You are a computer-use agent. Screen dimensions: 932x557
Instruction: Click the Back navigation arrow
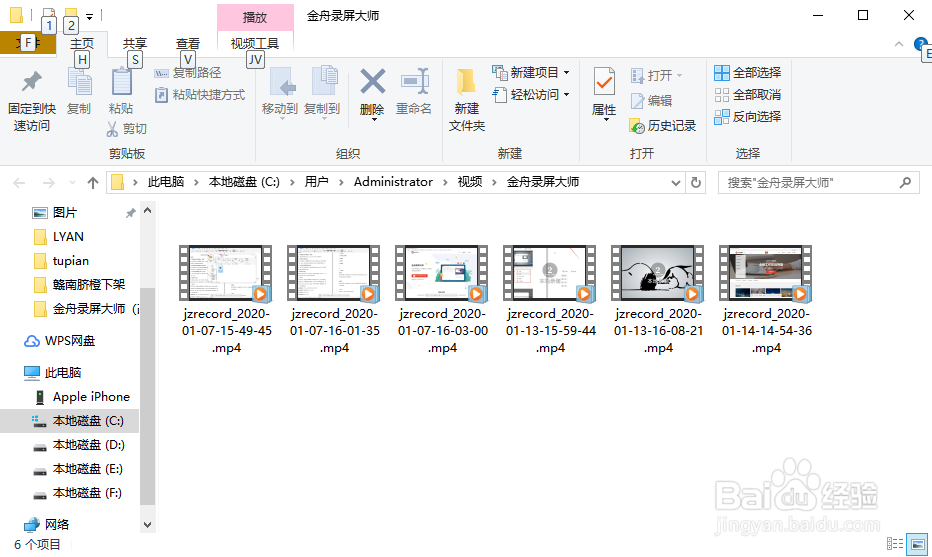click(20, 182)
